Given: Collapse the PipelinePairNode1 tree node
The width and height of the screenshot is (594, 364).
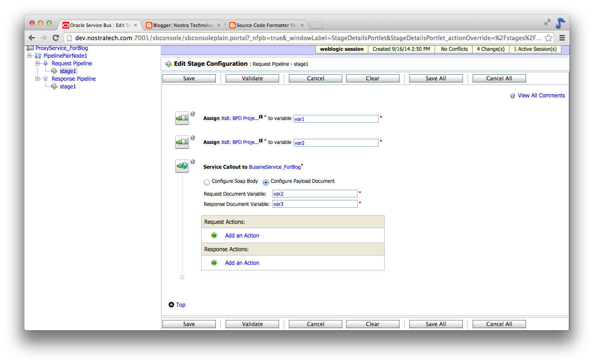Looking at the screenshot, I should pyautogui.click(x=29, y=56).
